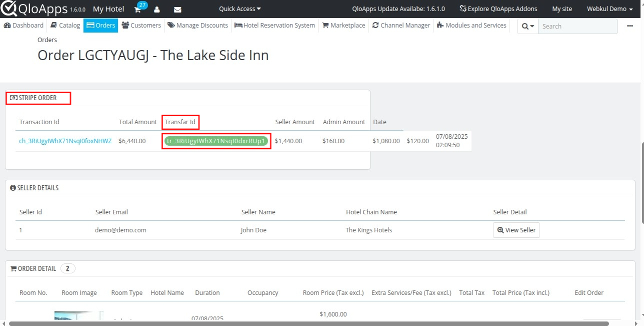644x326 pixels.
Task: Click the Seller Details info icon
Action: click(x=13, y=188)
